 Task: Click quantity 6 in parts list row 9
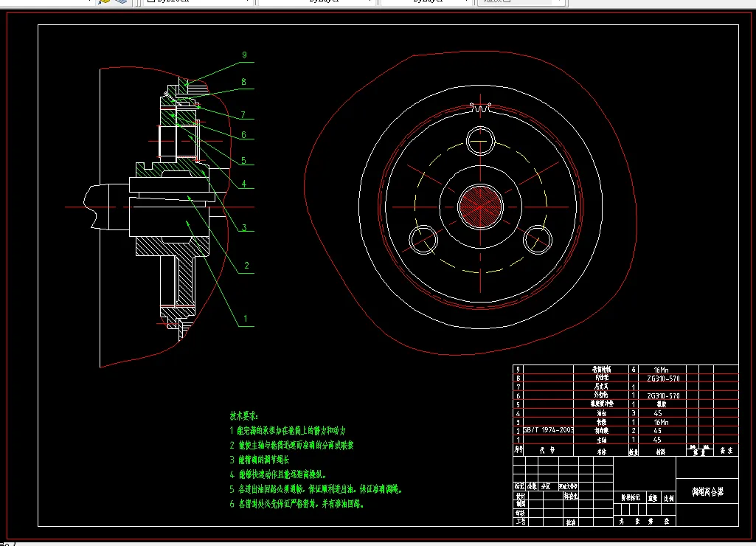[x=634, y=370]
